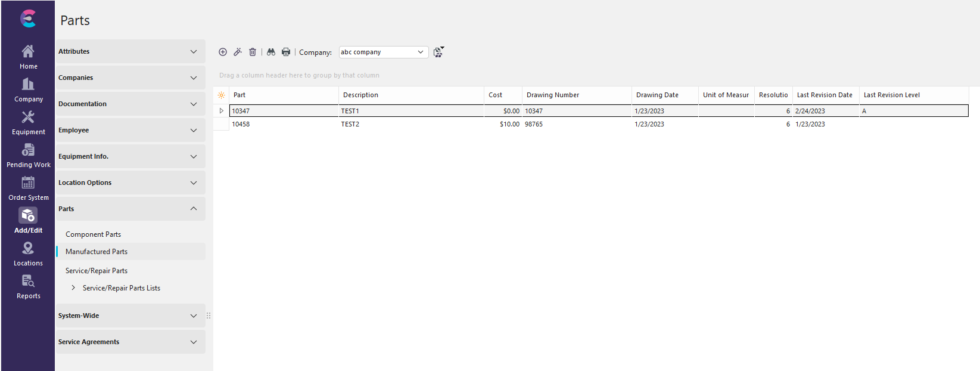Click the trash delete icon
The height and width of the screenshot is (371, 980).
253,52
